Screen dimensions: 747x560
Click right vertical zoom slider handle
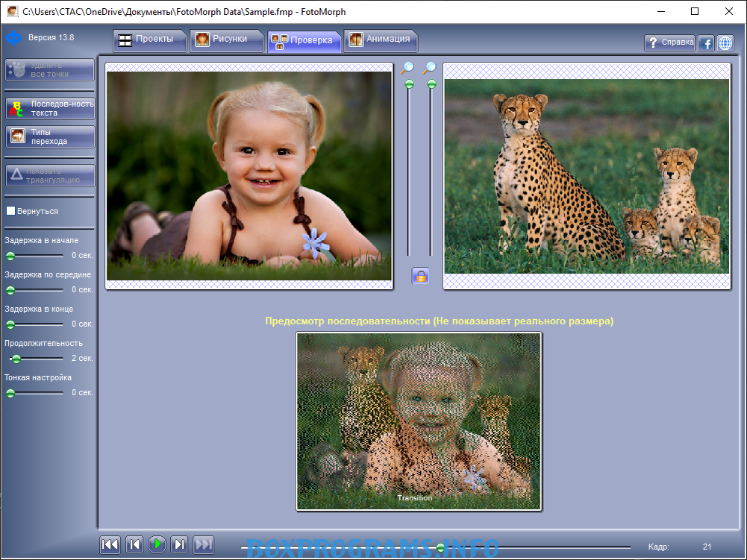point(431,84)
